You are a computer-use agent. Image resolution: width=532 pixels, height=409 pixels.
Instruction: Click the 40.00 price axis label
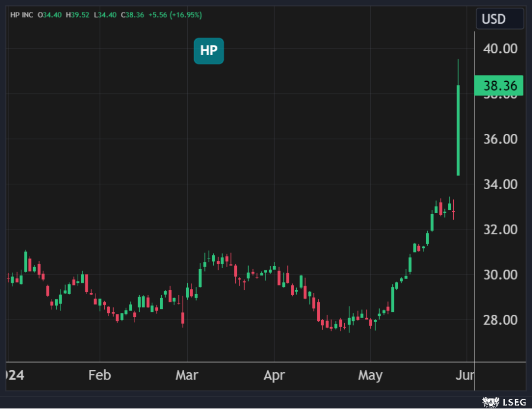point(502,49)
